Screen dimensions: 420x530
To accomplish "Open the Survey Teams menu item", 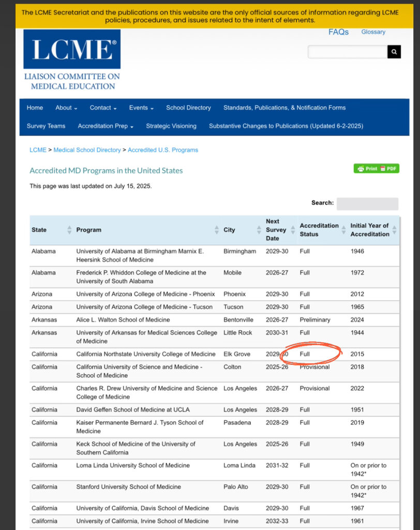I will pyautogui.click(x=46, y=126).
